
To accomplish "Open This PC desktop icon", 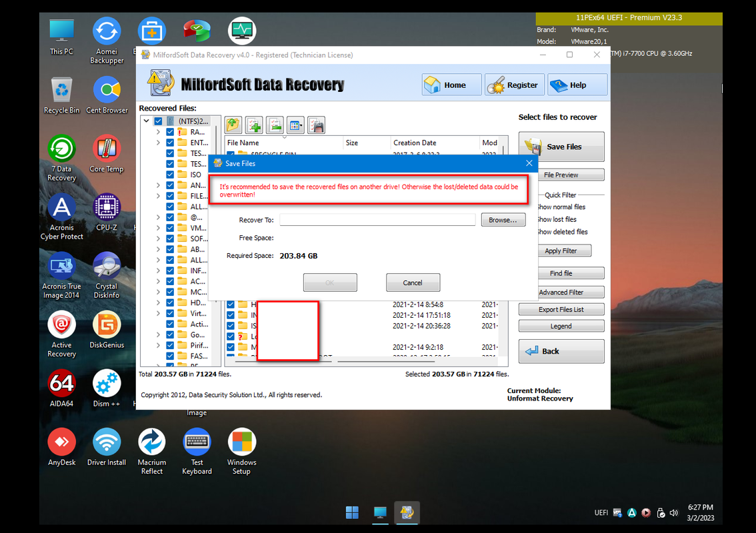I will point(62,37).
